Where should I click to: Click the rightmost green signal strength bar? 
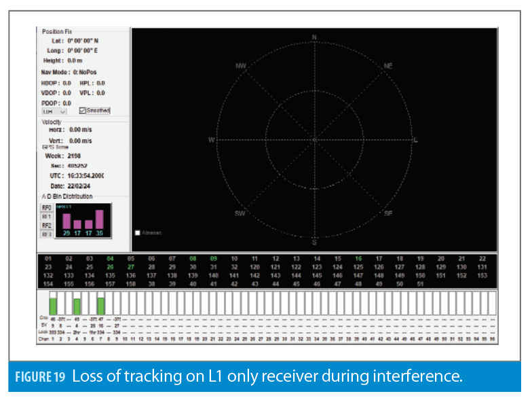click(100, 305)
